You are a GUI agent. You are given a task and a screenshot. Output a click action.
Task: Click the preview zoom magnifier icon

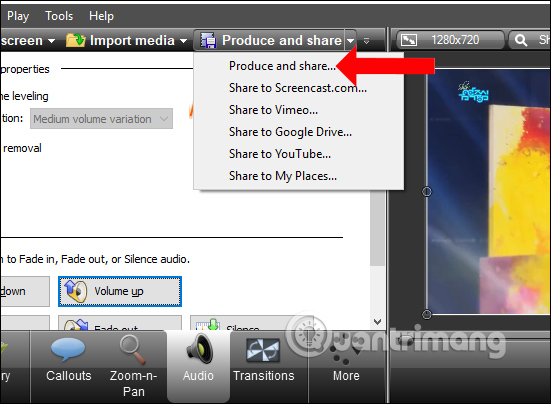[520, 40]
